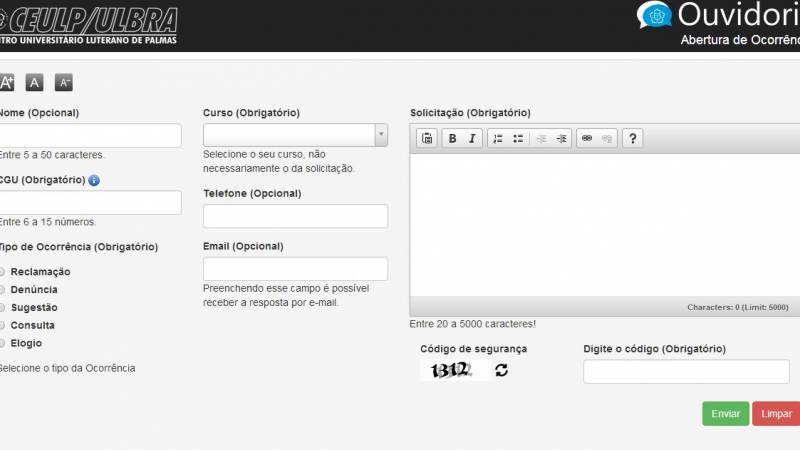
Task: Focus the Digite o código field
Action: pos(686,372)
